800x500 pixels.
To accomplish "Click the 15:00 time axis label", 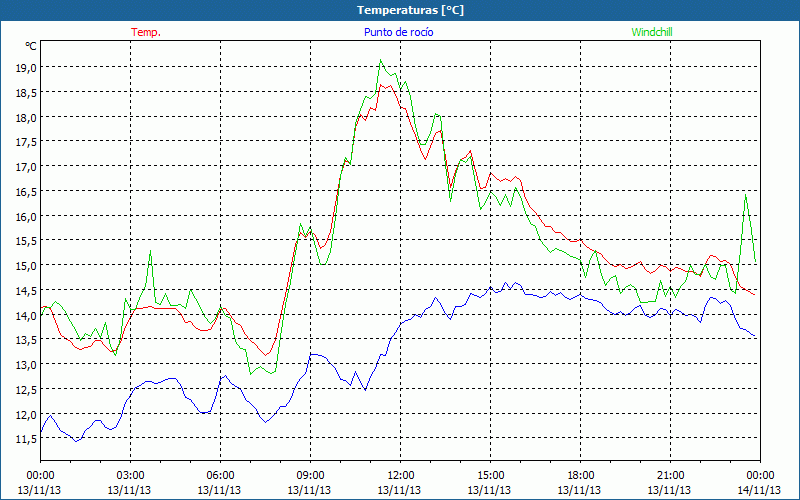I will [490, 476].
